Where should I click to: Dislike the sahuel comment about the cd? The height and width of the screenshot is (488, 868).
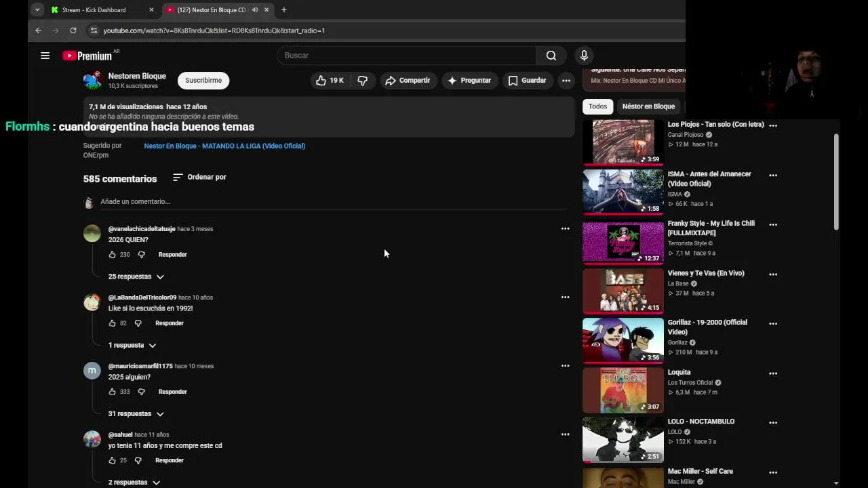pyautogui.click(x=138, y=460)
